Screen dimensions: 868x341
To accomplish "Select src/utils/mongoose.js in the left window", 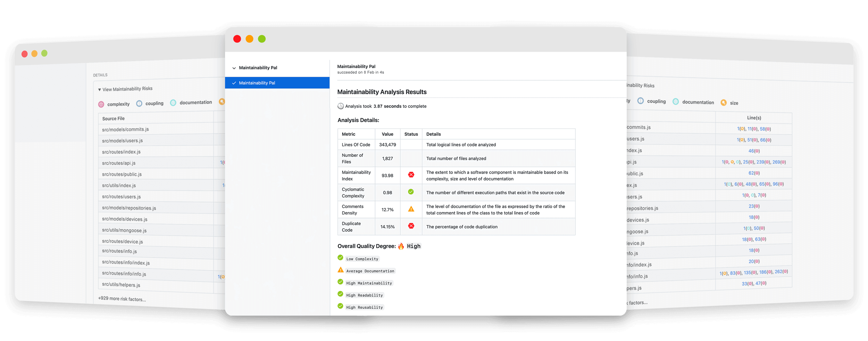I will pos(124,230).
